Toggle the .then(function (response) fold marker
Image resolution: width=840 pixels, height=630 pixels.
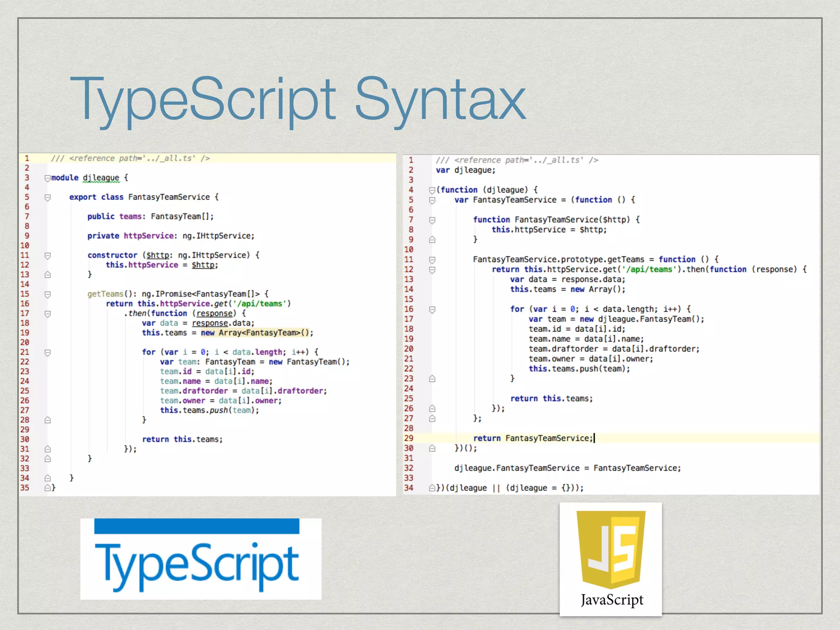pyautogui.click(x=48, y=313)
